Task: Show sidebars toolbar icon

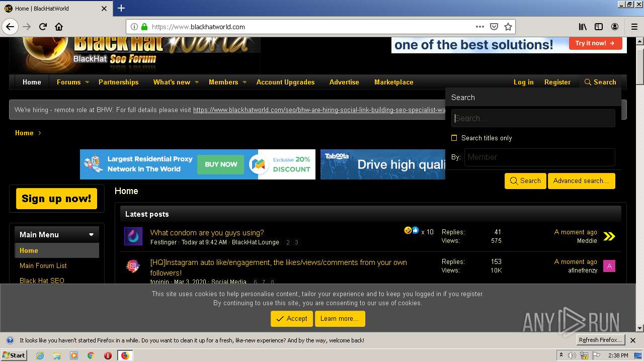Action: 599,27
